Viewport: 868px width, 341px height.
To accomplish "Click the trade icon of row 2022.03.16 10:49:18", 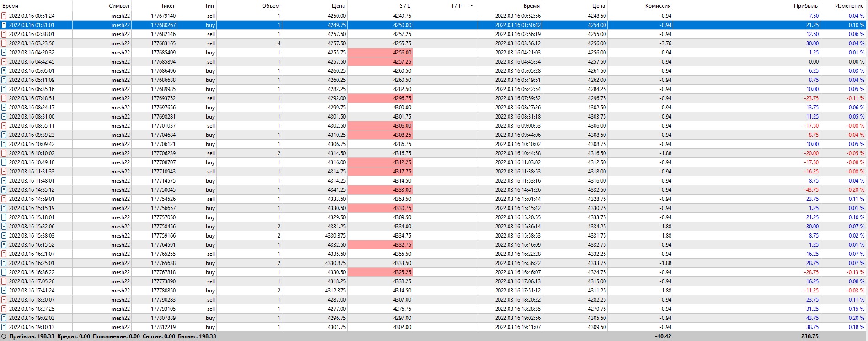I will [x=4, y=162].
